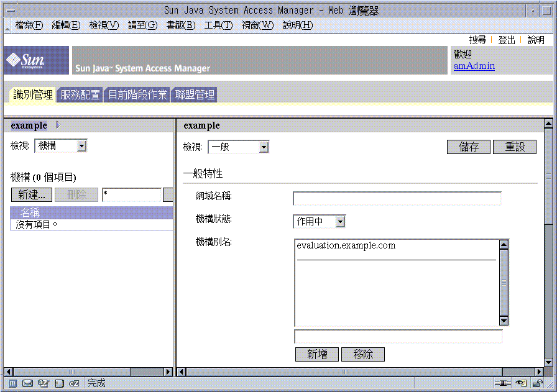Click the 說明 help link at top right

click(536, 40)
